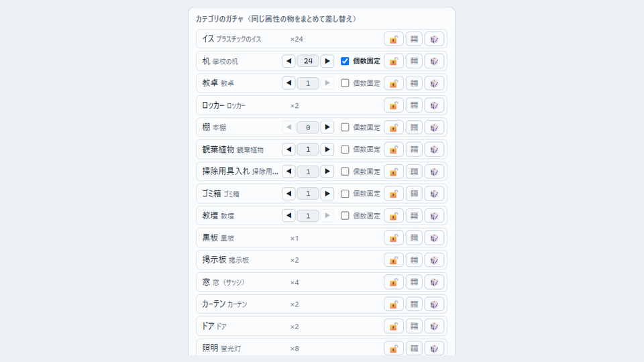Decrease the 観葉植物 count with left arrow
Screen dimensions: 644x362
(288, 149)
